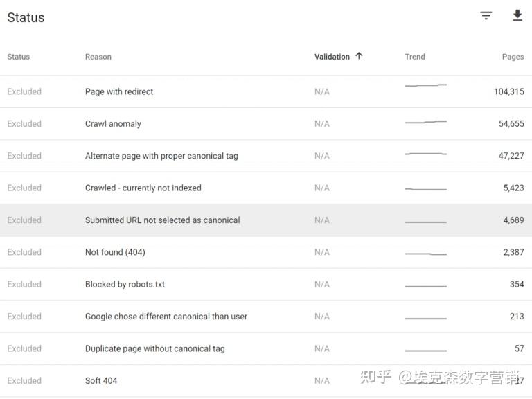The height and width of the screenshot is (399, 532).
Task: Select Alternate page with proper canonical tag
Action: 161,156
